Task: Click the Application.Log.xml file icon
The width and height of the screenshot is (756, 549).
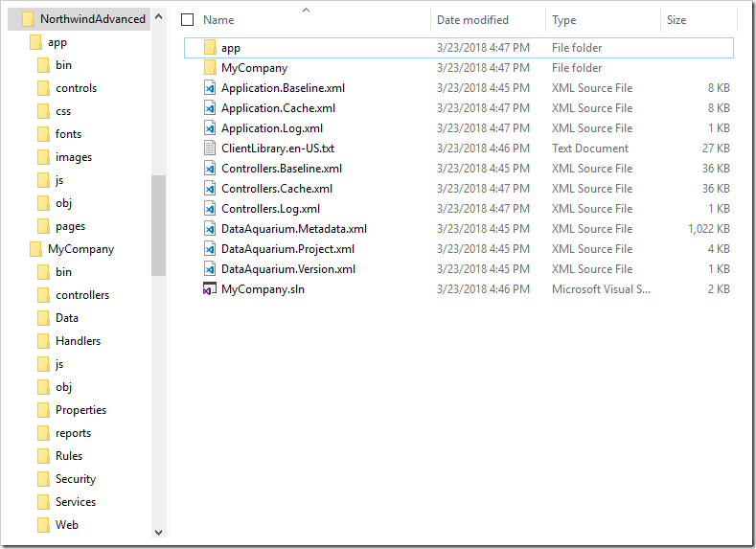Action: click(210, 128)
